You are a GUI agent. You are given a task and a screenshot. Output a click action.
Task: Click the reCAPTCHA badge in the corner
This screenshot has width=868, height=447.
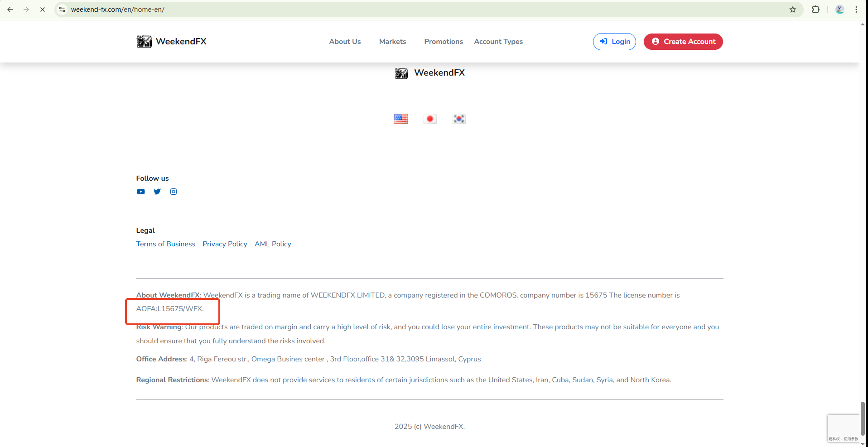pyautogui.click(x=843, y=428)
